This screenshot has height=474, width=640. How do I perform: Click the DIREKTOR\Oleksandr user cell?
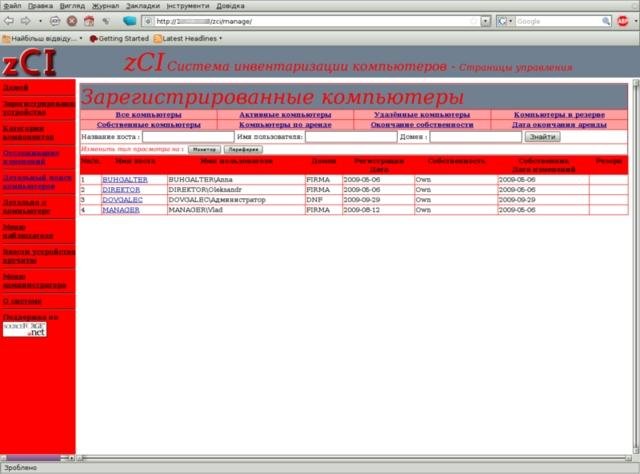(236, 190)
